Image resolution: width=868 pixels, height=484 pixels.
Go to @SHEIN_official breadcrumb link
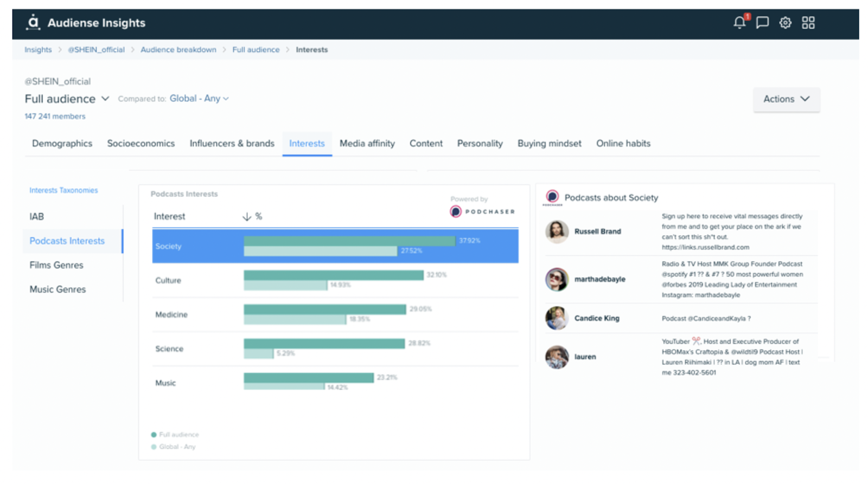pyautogui.click(x=96, y=49)
